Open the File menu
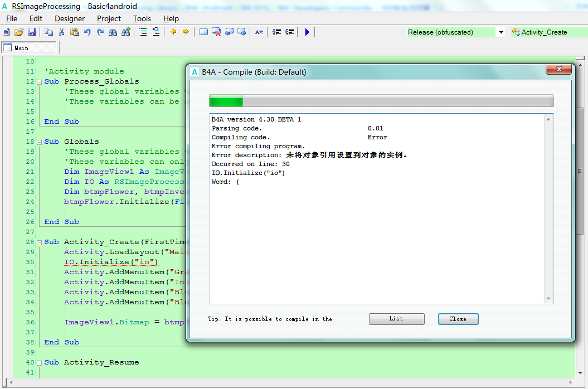This screenshot has width=588, height=389. 12,19
